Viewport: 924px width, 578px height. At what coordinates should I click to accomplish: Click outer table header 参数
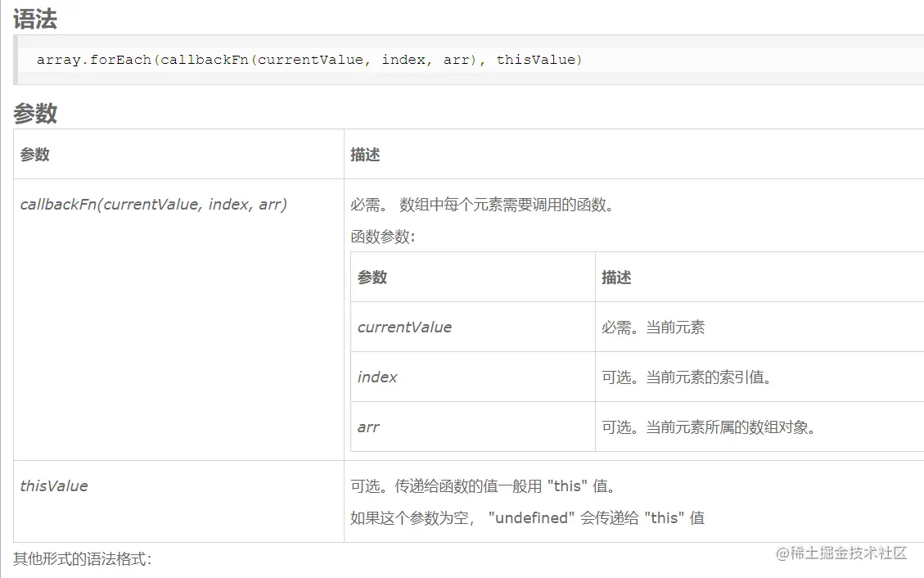[34, 155]
